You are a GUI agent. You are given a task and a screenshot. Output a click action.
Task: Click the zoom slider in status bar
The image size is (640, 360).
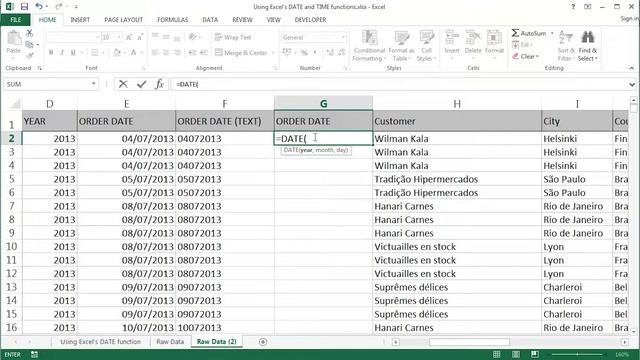(x=577, y=354)
